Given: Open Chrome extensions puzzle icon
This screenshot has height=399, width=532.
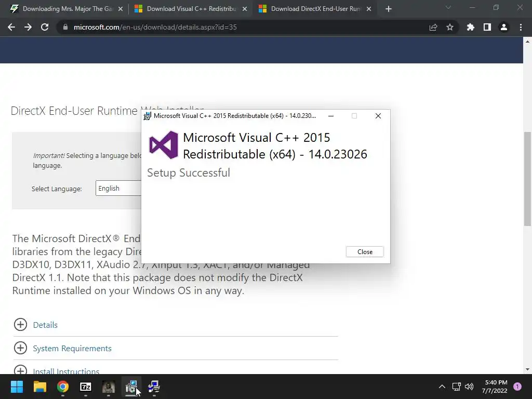Looking at the screenshot, I should coord(470,27).
